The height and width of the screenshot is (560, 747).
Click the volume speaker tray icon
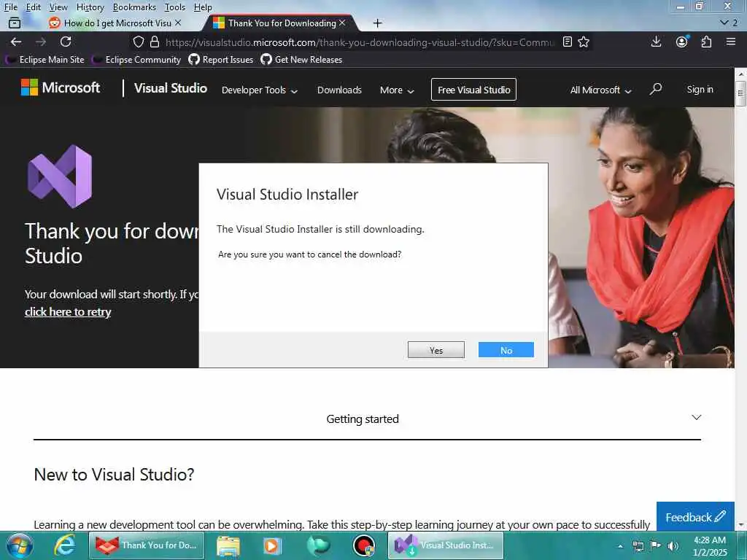[673, 546]
